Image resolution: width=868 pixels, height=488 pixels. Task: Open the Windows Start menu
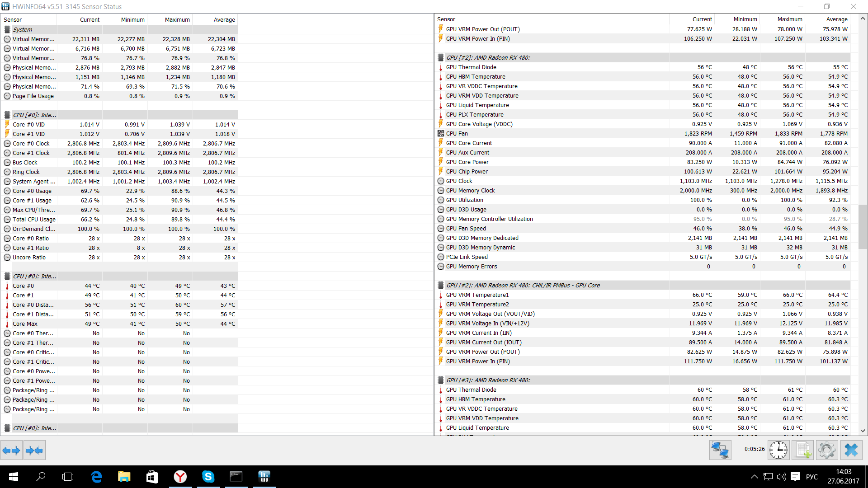click(14, 477)
